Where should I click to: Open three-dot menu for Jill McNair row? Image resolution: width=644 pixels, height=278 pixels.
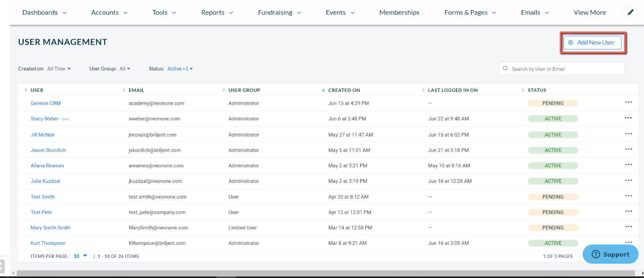point(628,134)
